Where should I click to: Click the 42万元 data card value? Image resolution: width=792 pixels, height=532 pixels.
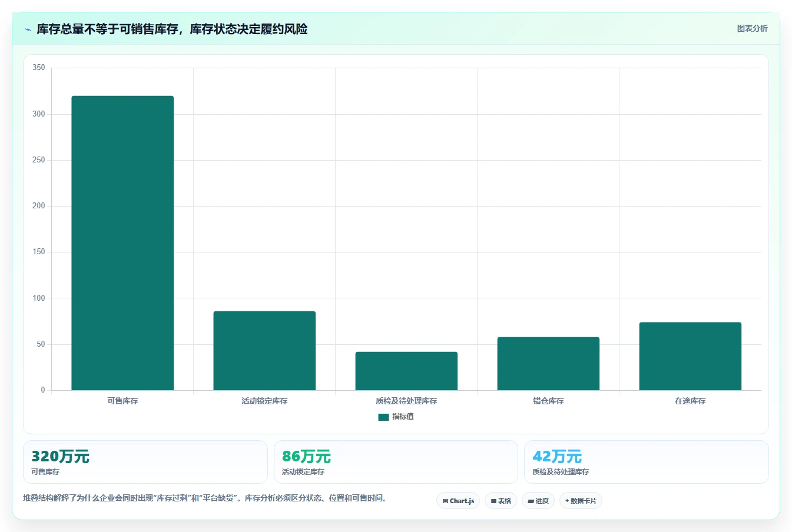557,457
